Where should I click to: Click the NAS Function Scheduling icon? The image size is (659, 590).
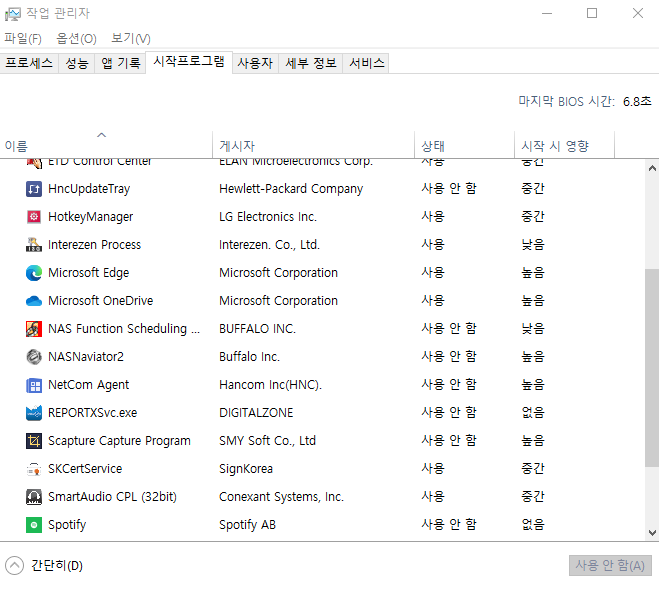(x=34, y=329)
